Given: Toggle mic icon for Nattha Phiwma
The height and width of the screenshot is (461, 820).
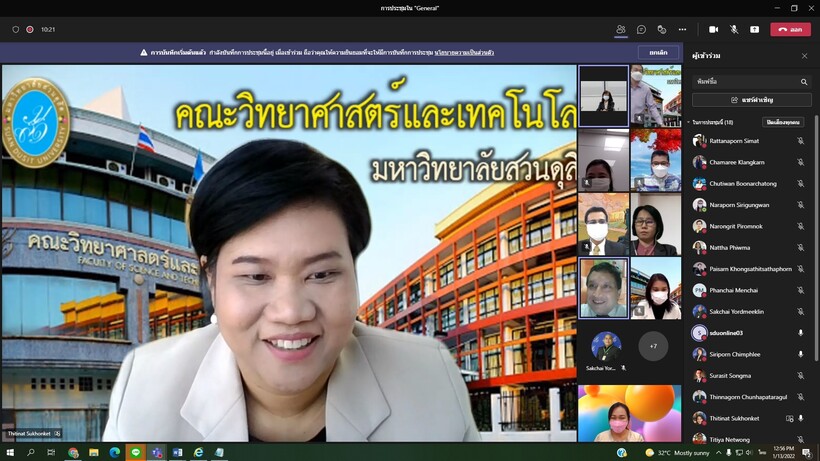Looking at the screenshot, I should pos(800,248).
